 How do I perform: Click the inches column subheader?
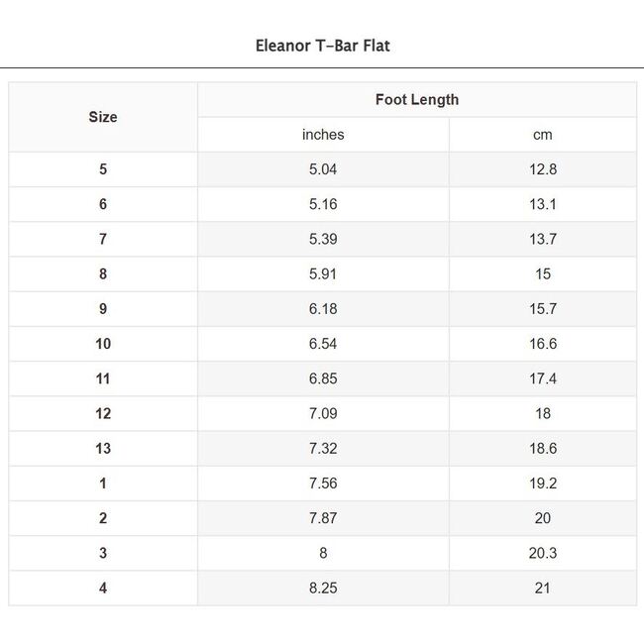pos(323,135)
